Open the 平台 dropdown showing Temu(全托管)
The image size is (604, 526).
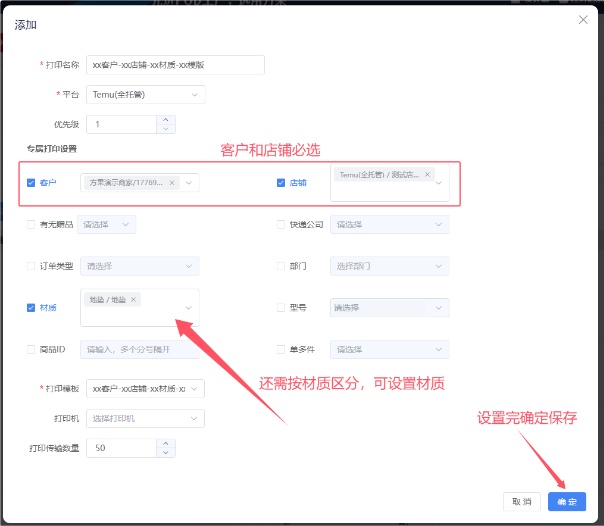[146, 94]
